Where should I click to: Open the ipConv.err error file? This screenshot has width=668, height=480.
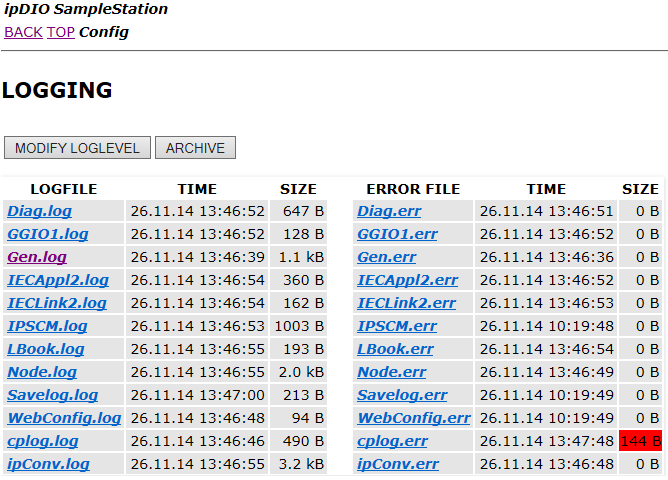(398, 464)
